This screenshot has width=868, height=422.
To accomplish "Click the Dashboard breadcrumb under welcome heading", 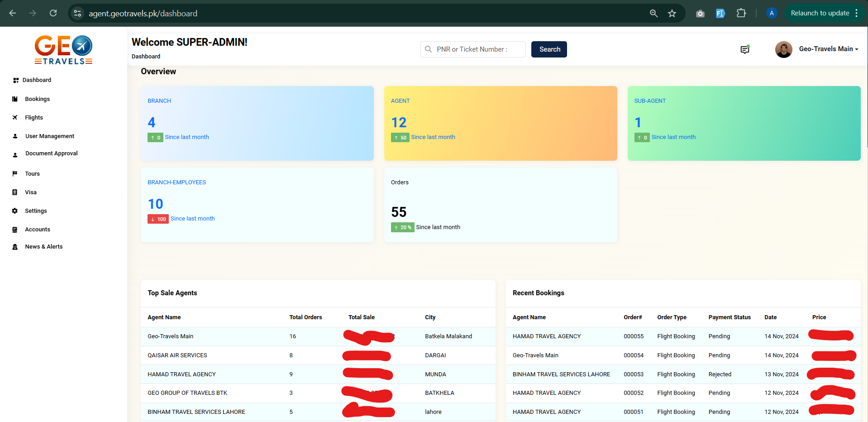I will (x=146, y=57).
